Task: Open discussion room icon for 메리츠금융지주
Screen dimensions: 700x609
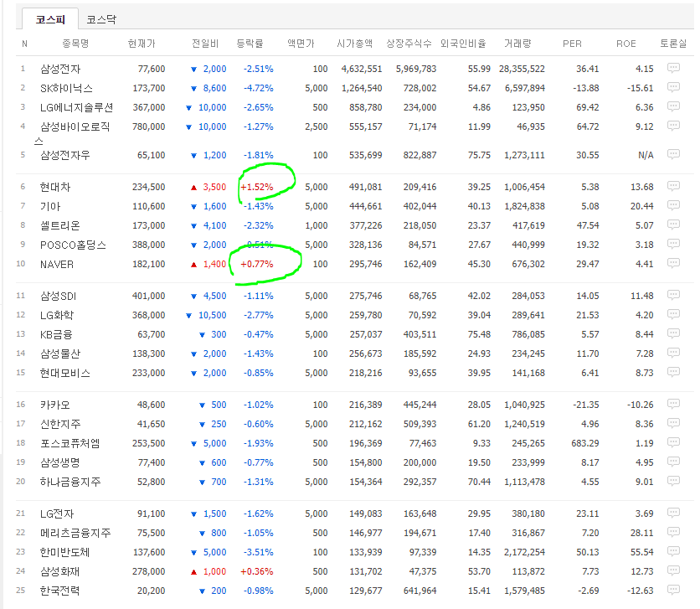Action: coord(673,532)
